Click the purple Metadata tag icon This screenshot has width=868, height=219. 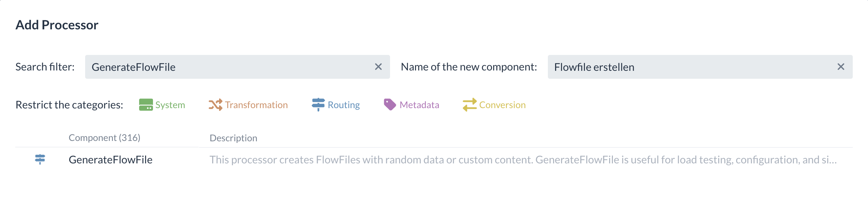click(390, 105)
